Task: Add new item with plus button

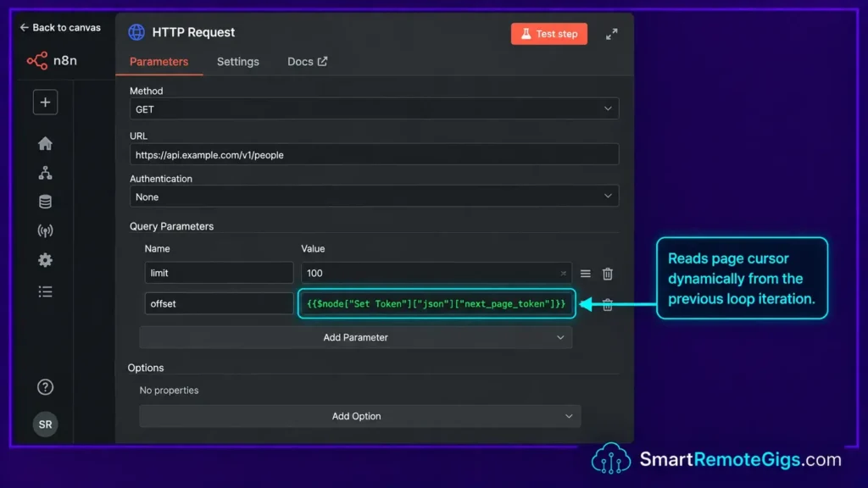Action: (46, 103)
